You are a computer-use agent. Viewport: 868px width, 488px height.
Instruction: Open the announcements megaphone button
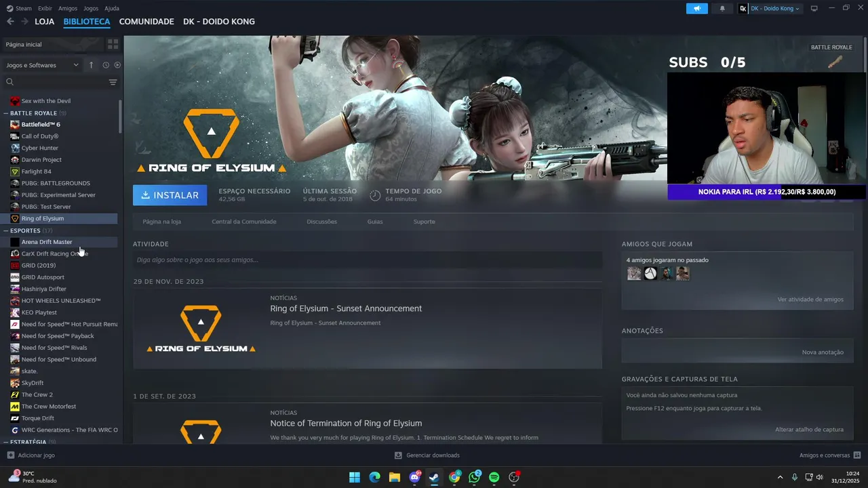pos(696,8)
